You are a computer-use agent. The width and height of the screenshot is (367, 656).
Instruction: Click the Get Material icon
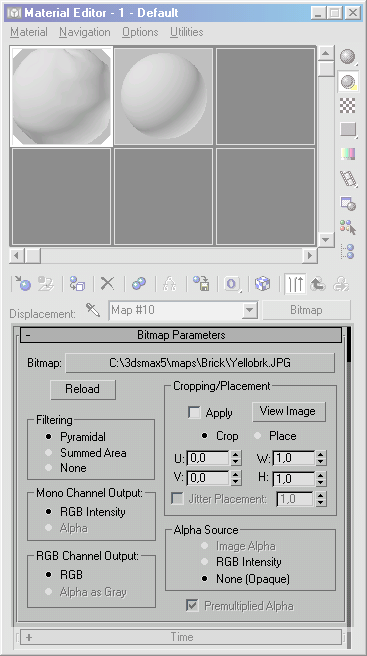click(x=22, y=284)
